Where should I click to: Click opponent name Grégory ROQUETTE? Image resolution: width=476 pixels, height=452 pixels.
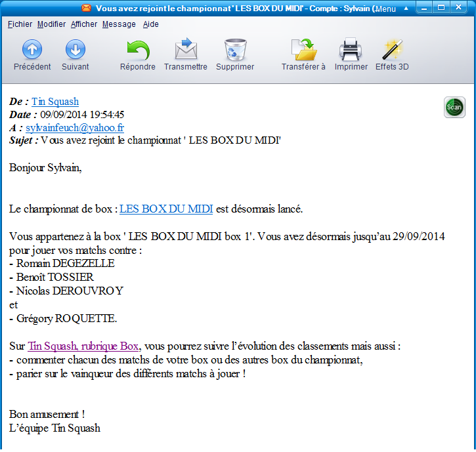tap(66, 319)
